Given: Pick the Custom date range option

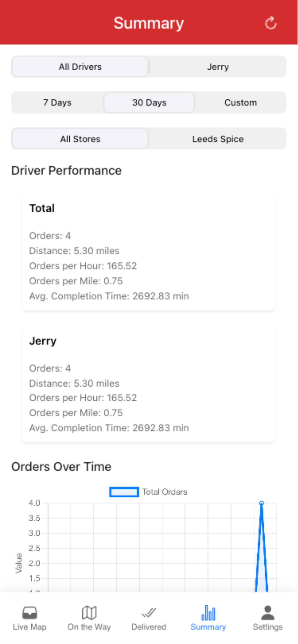Looking at the screenshot, I should 241,103.
